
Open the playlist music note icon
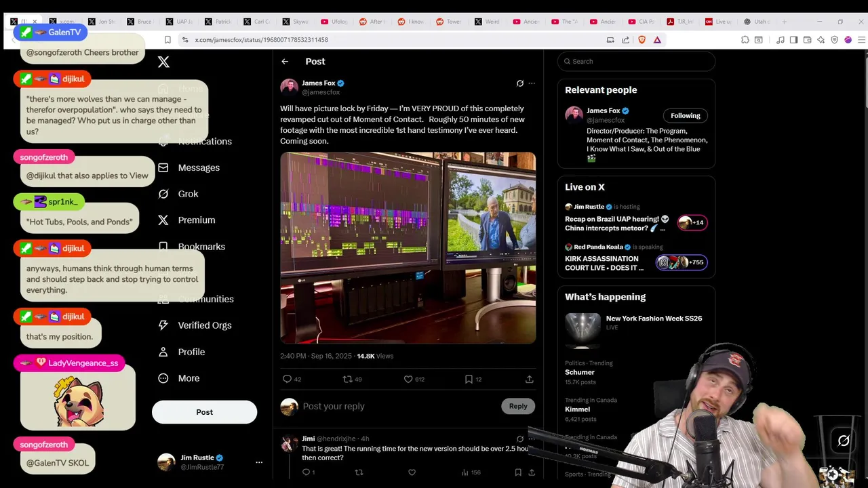point(781,40)
